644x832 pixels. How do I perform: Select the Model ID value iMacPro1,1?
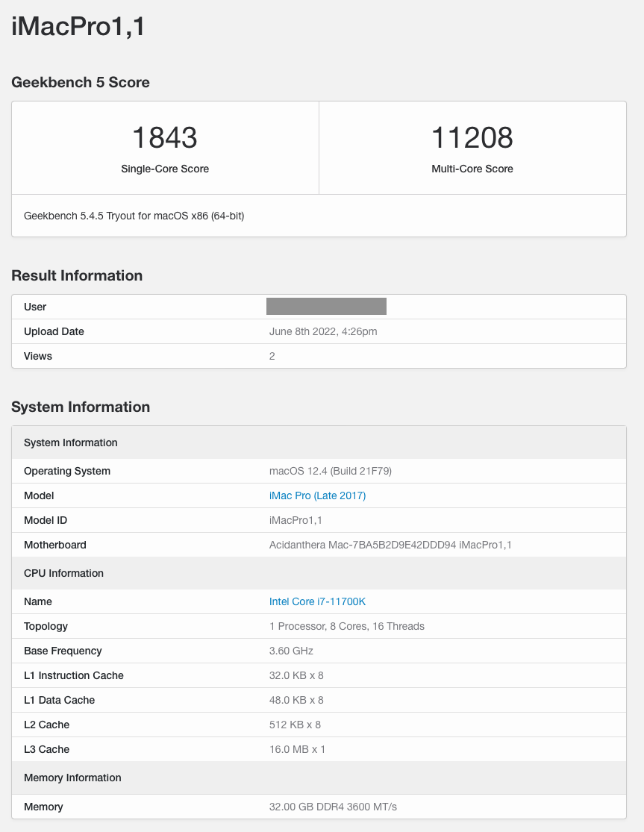tap(296, 521)
